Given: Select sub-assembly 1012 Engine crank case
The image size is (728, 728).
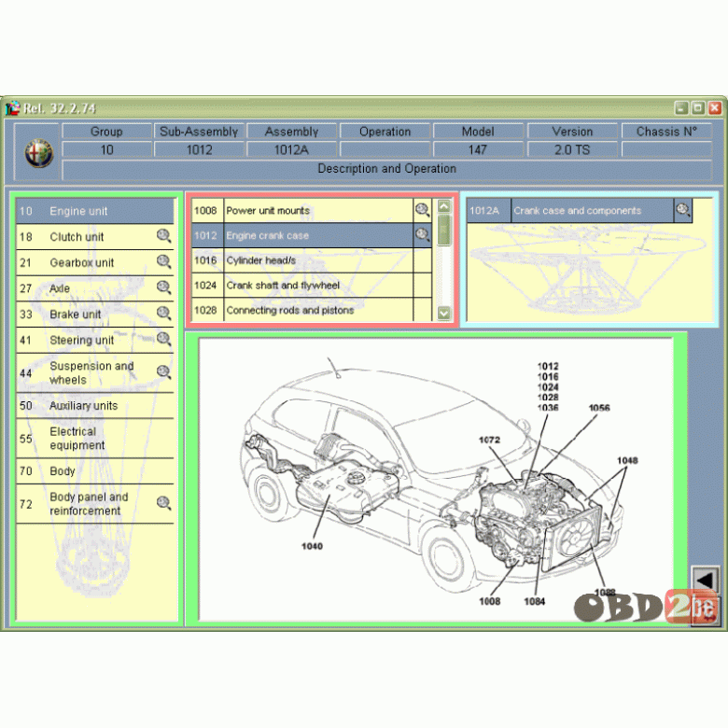Looking at the screenshot, I should click(312, 235).
